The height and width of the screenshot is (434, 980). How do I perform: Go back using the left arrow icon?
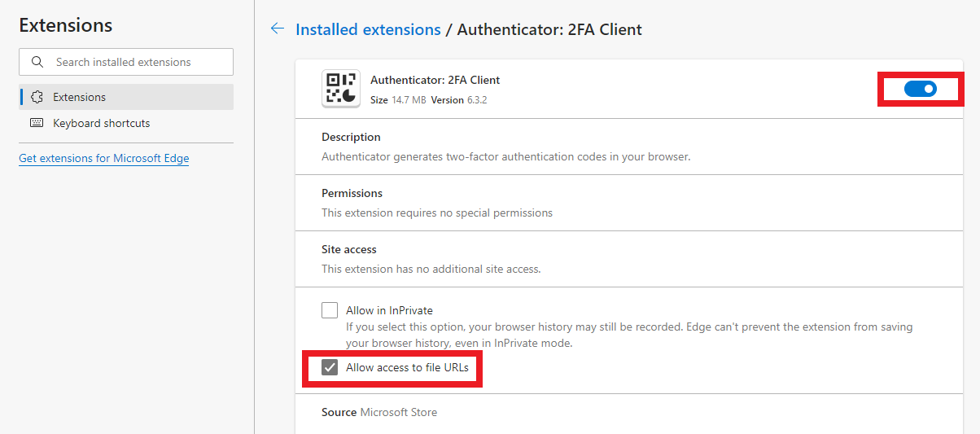click(278, 29)
